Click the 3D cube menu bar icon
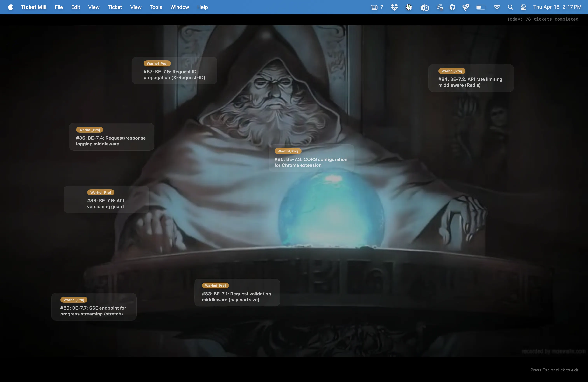The width and height of the screenshot is (588, 382). click(x=452, y=7)
